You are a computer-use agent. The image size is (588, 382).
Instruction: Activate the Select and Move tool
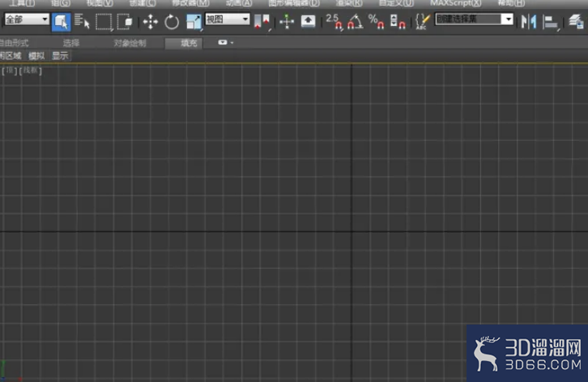point(151,22)
